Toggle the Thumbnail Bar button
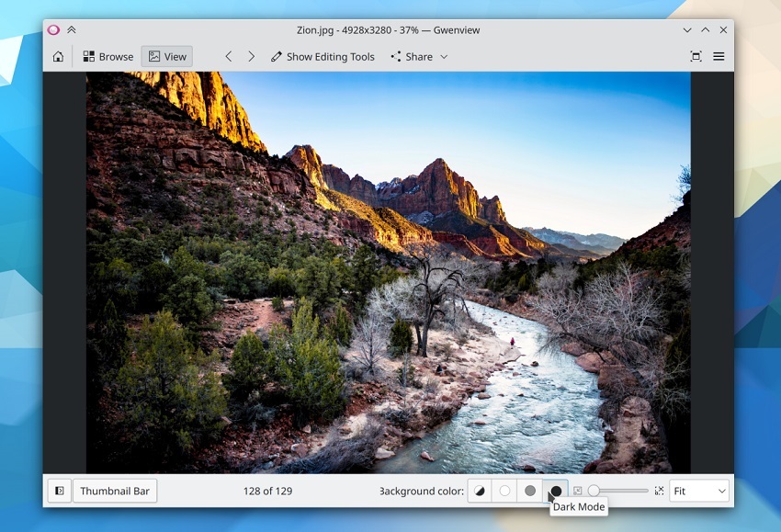Image resolution: width=781 pixels, height=532 pixels. point(115,491)
